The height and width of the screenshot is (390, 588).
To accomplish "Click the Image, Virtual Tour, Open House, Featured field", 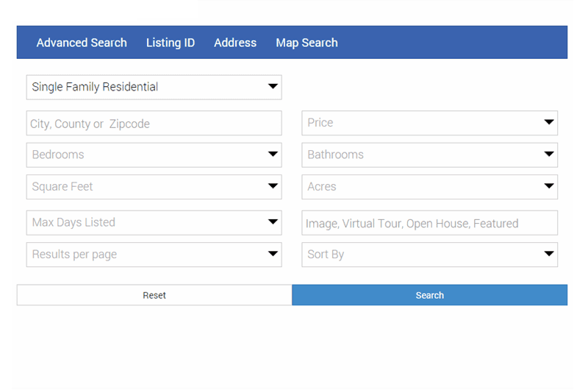I will pos(429,223).
